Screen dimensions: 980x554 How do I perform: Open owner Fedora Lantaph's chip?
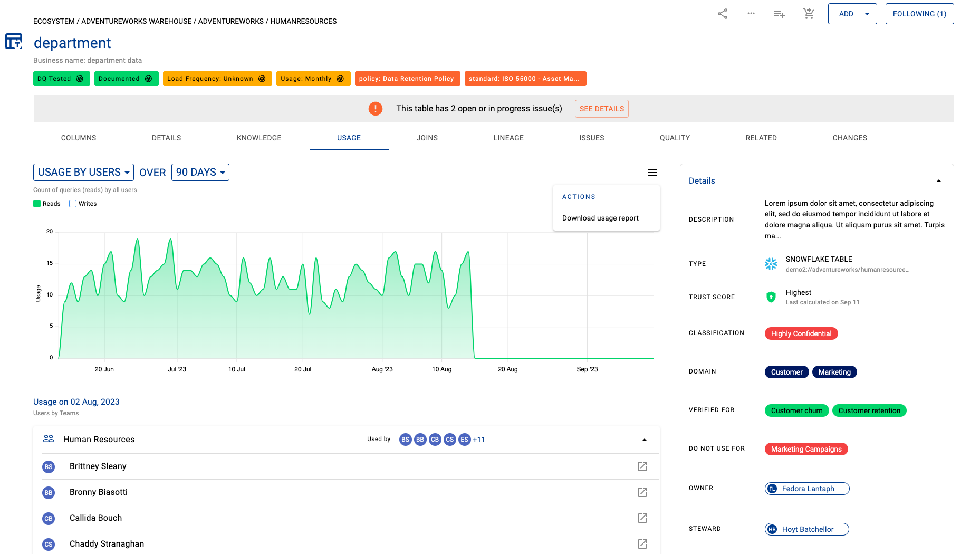807,489
